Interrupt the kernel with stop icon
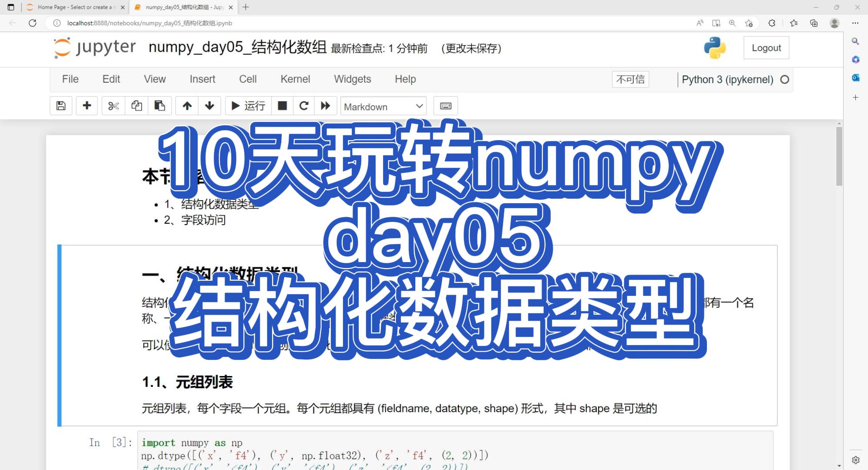This screenshot has height=470, width=868. tap(282, 106)
